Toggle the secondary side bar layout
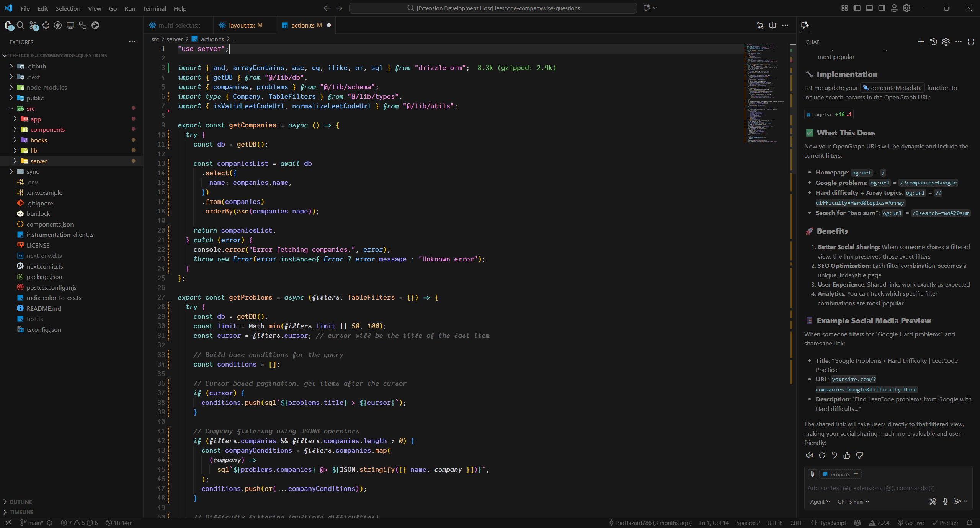Image resolution: width=980 pixels, height=528 pixels. [882, 8]
